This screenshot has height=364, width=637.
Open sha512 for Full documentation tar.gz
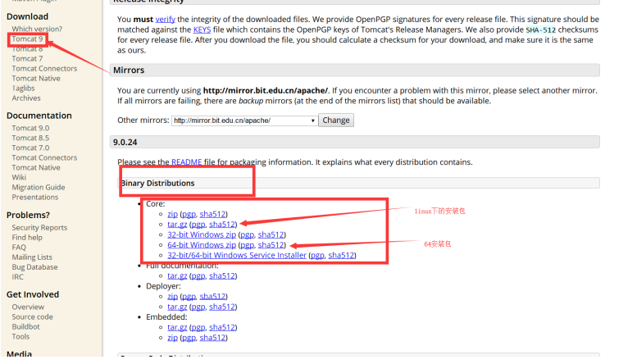tap(222, 275)
